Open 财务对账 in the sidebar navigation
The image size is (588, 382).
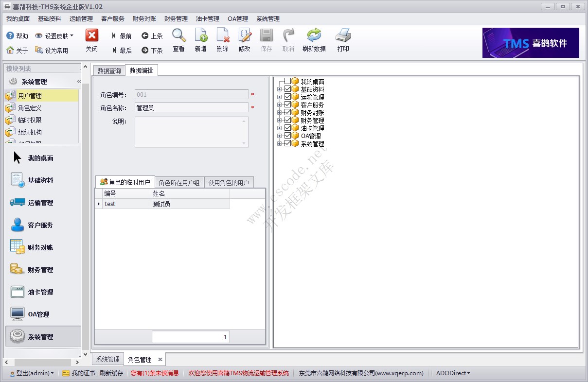[x=43, y=247]
